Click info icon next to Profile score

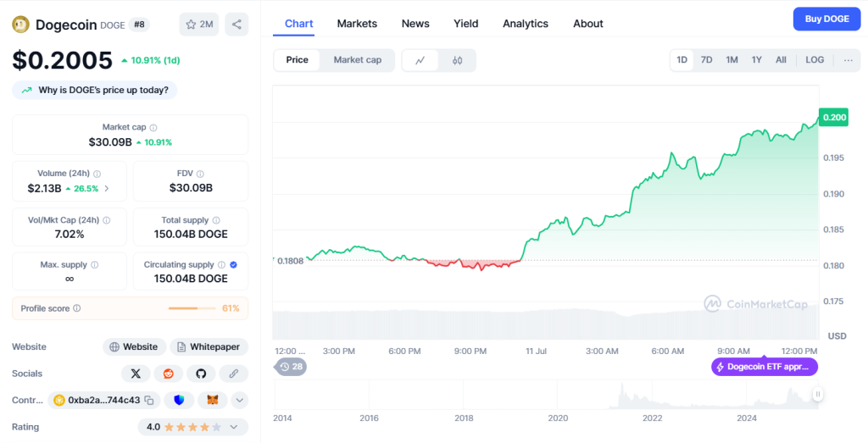tap(77, 308)
